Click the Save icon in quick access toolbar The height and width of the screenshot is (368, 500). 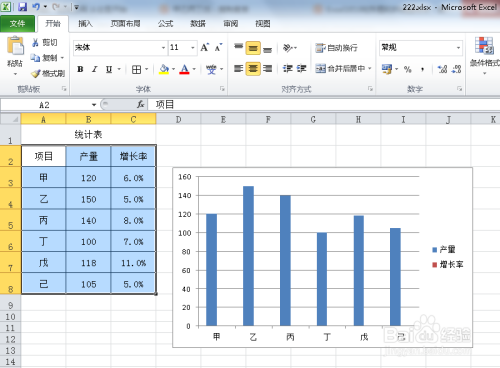tap(23, 7)
